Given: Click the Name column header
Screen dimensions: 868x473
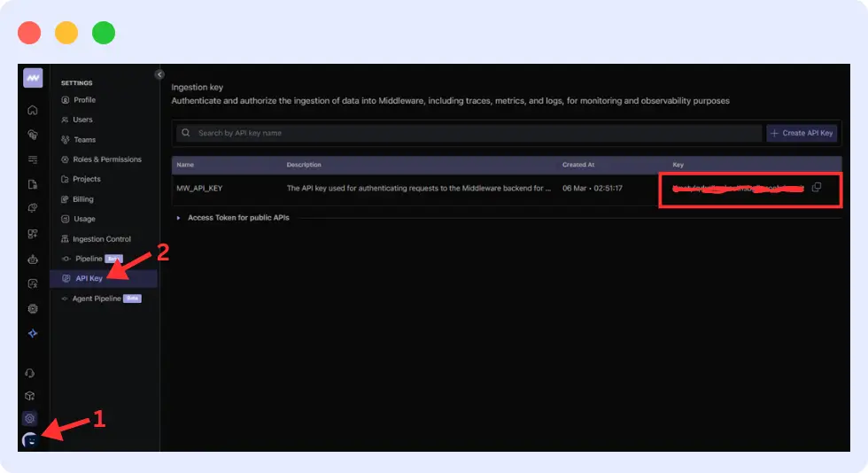Looking at the screenshot, I should (x=185, y=165).
